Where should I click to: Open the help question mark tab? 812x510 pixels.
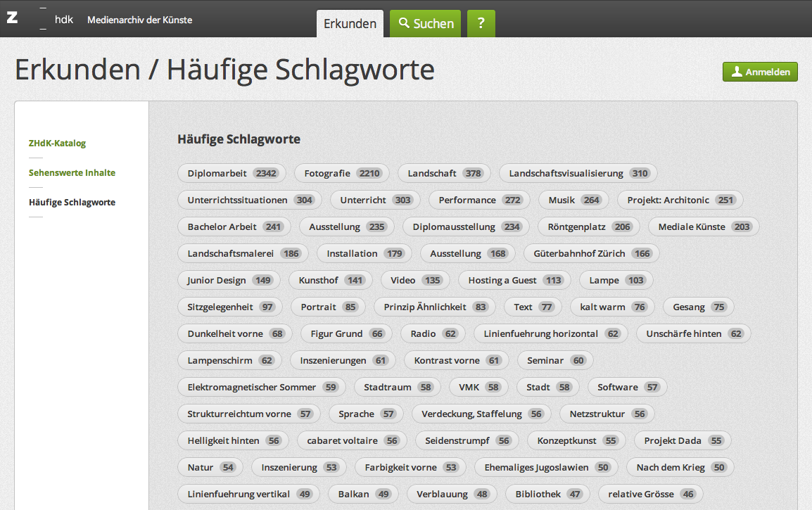click(x=481, y=23)
